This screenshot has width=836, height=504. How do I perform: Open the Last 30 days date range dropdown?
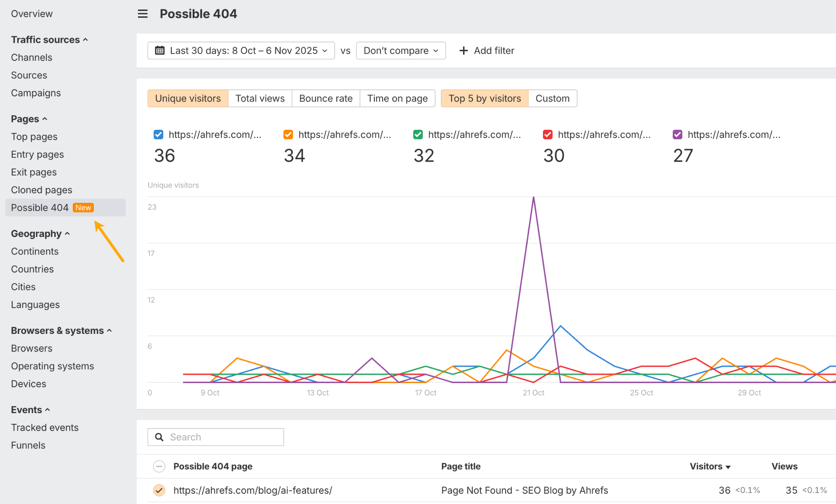pos(241,50)
